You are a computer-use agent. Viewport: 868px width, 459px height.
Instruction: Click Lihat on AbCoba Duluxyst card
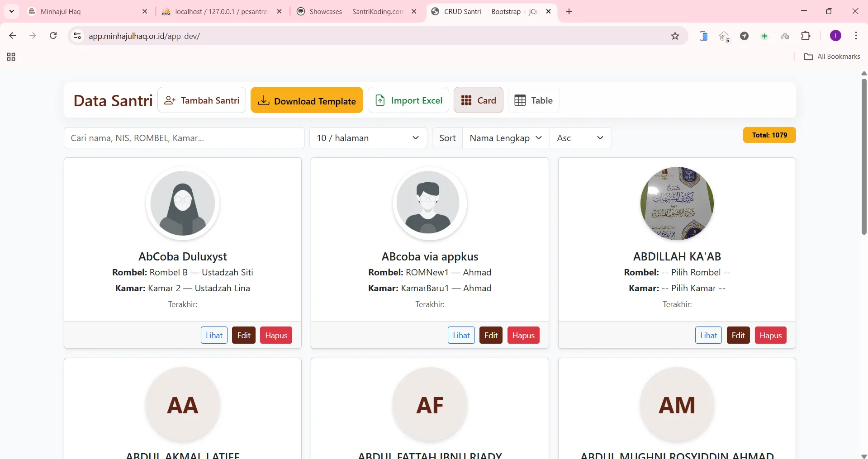click(214, 335)
